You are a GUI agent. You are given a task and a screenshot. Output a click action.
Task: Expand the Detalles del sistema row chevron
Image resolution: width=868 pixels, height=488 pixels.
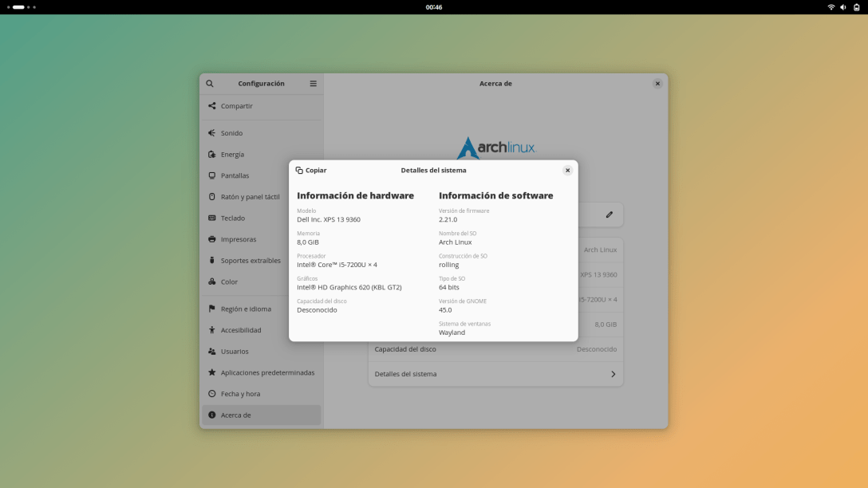614,374
